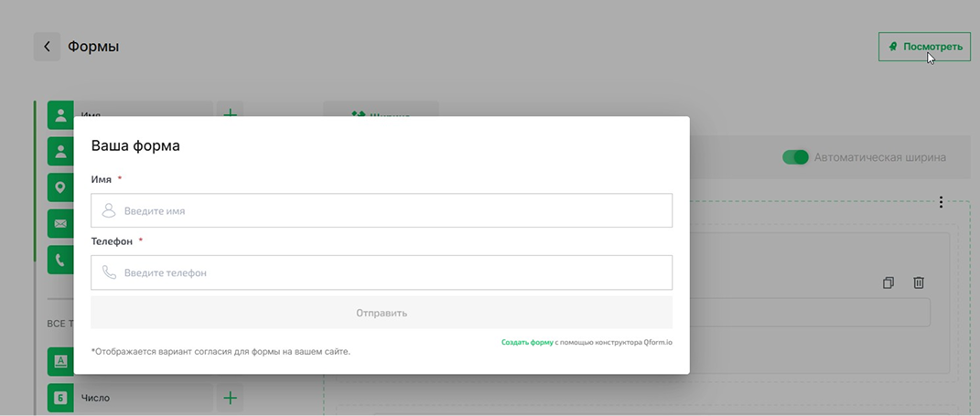Viewport: 980px width, 416px height.
Task: Select the email envelope field icon
Action: click(60, 223)
